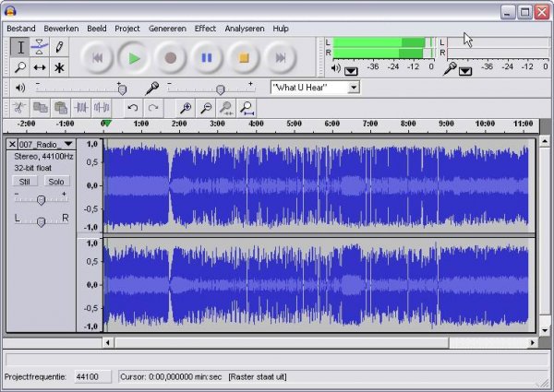This screenshot has width=554, height=392.
Task: Open the 'What U Hear' input source dropdown
Action: [354, 88]
